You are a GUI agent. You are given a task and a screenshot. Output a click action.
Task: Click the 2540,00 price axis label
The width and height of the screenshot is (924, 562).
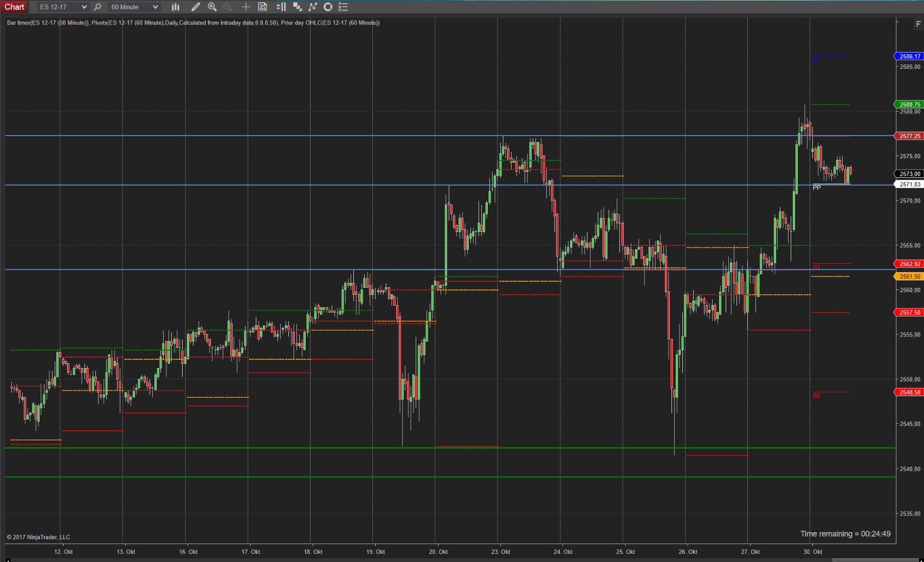tap(910, 469)
